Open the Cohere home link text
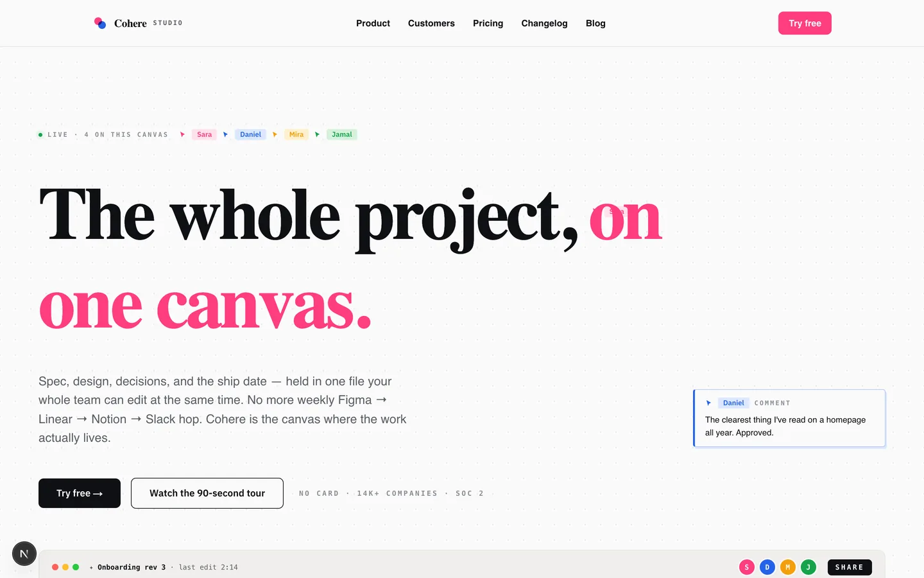The image size is (924, 578). point(130,23)
